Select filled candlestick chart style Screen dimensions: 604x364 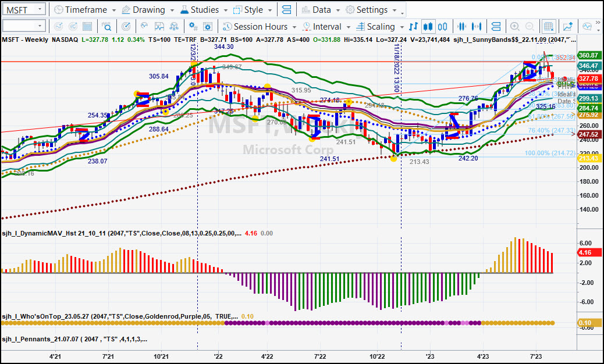428,27
